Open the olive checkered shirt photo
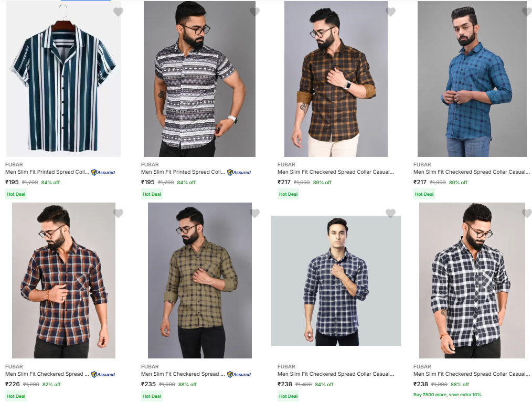 click(x=199, y=280)
